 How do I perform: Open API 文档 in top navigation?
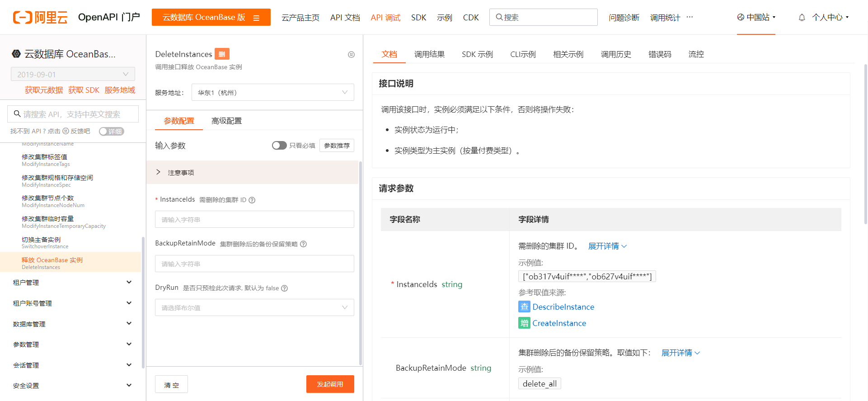point(345,18)
